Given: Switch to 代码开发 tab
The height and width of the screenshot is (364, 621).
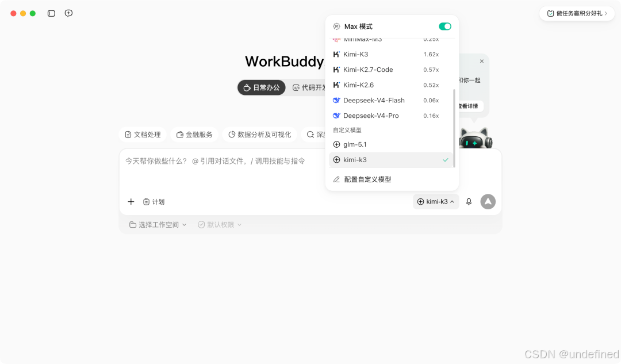Looking at the screenshot, I should 309,87.
